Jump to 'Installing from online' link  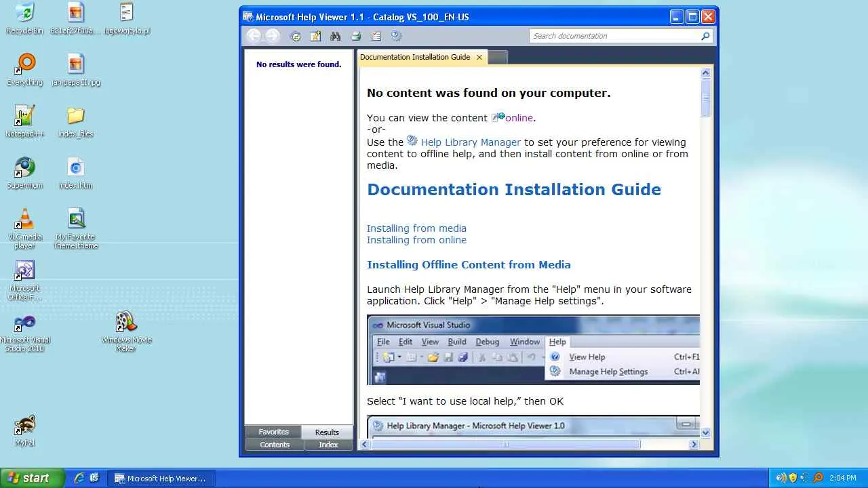pos(416,240)
